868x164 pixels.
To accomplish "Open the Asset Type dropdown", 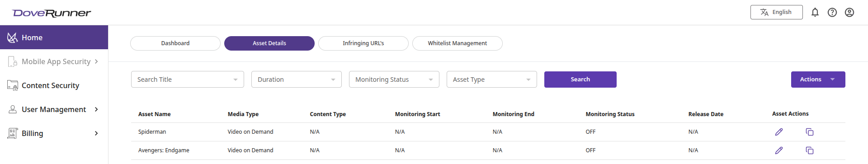I will (x=492, y=80).
